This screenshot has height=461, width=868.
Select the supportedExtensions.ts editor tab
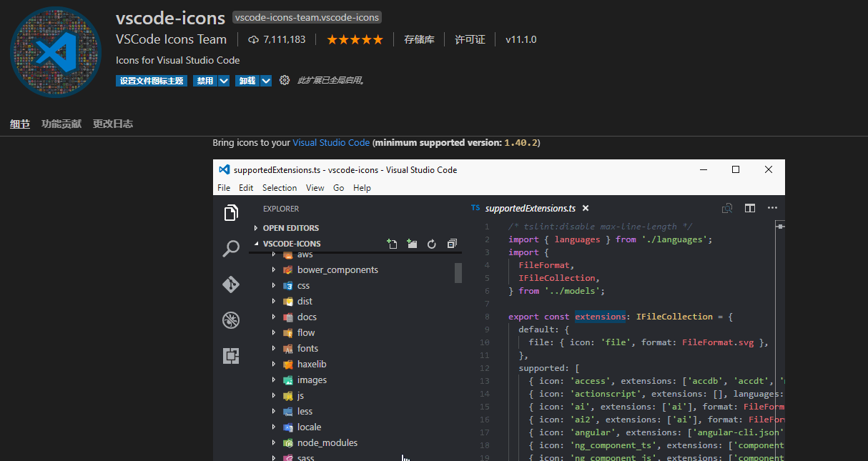pyautogui.click(x=531, y=208)
